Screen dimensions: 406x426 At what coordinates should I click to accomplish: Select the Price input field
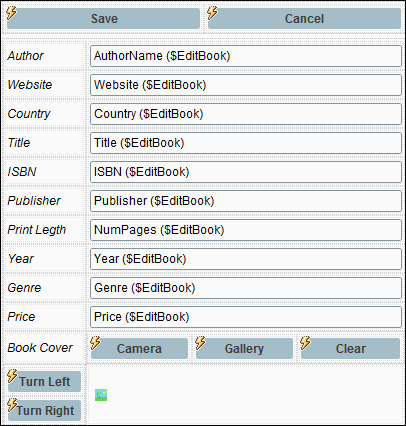tap(246, 317)
